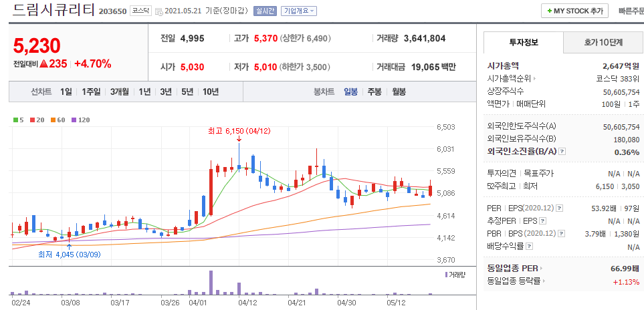Click the 시가총액 value 2,647억원
The height and width of the screenshot is (310, 644).
pyautogui.click(x=621, y=65)
